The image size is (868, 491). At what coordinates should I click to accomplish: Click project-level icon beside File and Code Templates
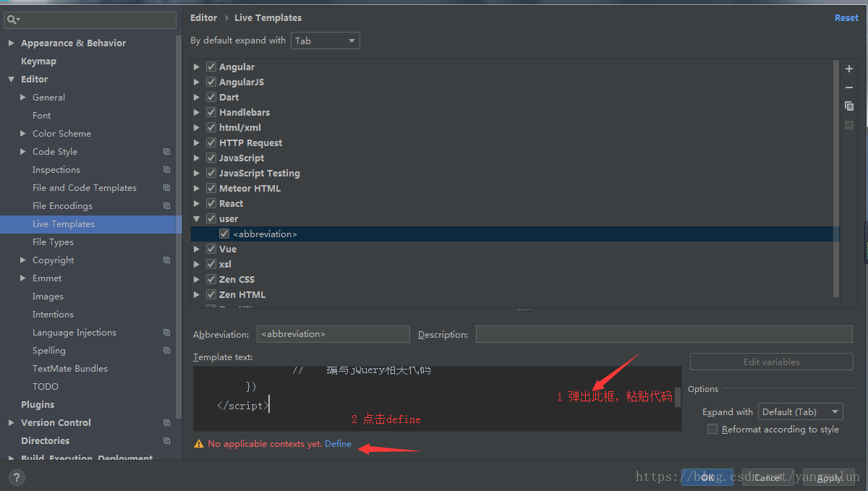pyautogui.click(x=166, y=188)
